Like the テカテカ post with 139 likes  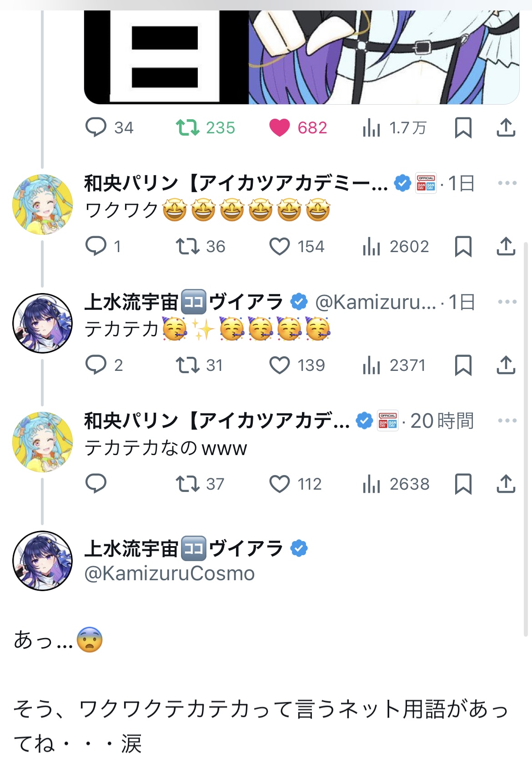pos(279,365)
